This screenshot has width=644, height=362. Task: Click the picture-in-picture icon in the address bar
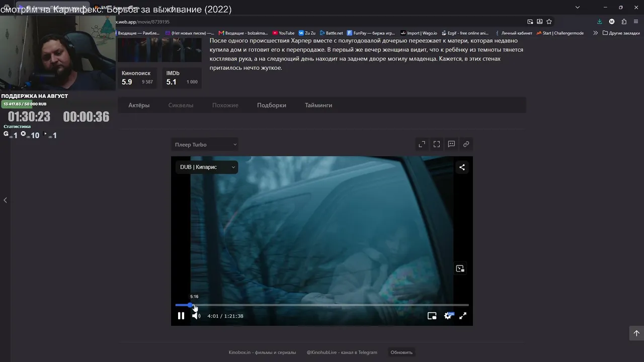(x=530, y=22)
